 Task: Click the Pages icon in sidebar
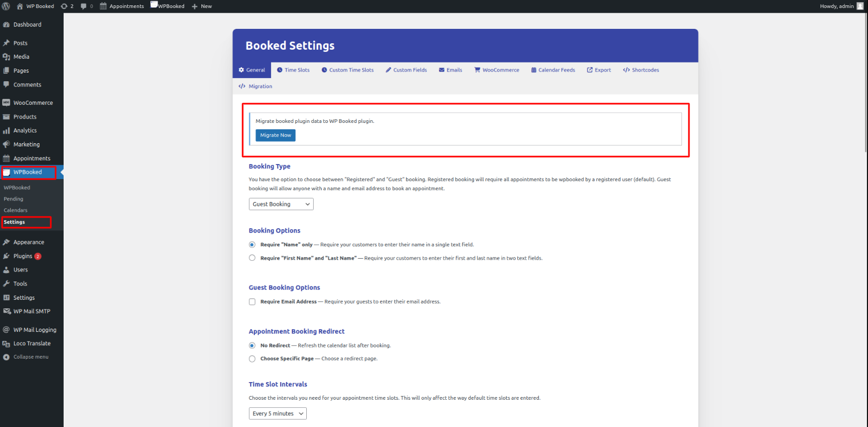[6, 71]
